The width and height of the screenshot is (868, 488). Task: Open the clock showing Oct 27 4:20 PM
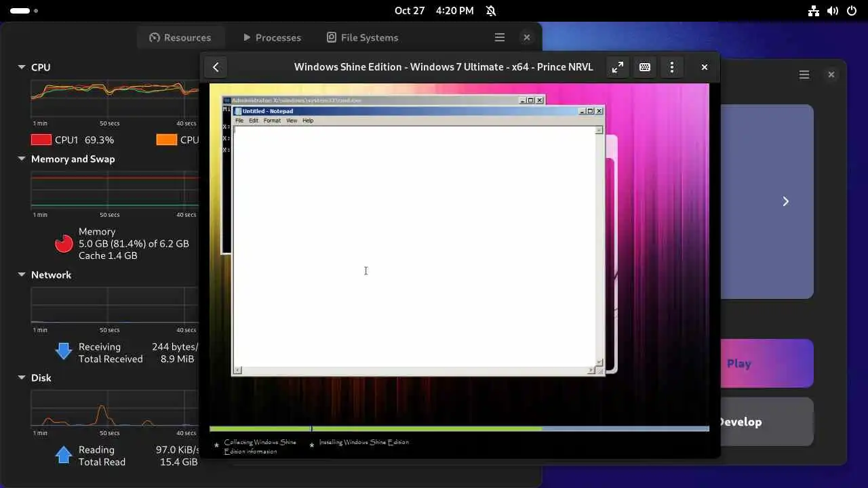pyautogui.click(x=434, y=11)
